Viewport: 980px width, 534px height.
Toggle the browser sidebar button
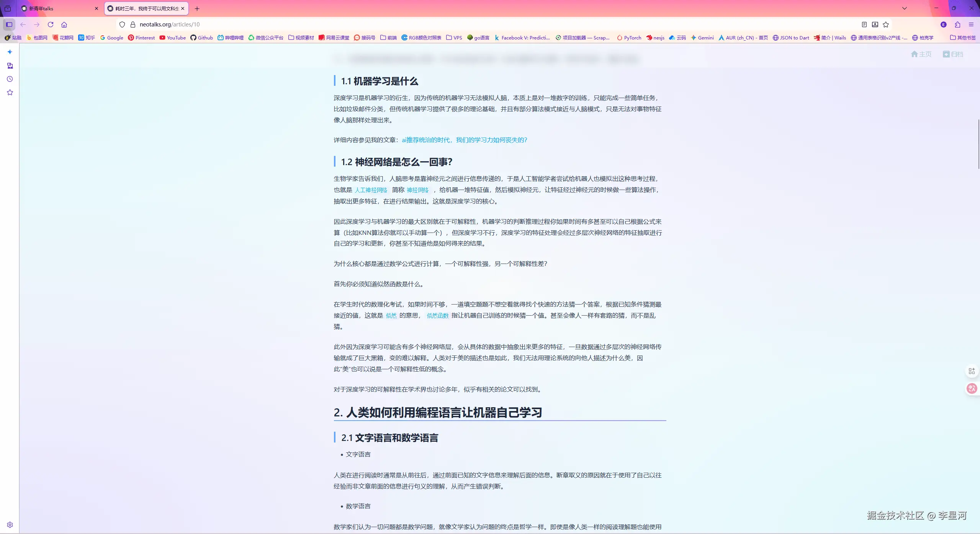pyautogui.click(x=9, y=25)
